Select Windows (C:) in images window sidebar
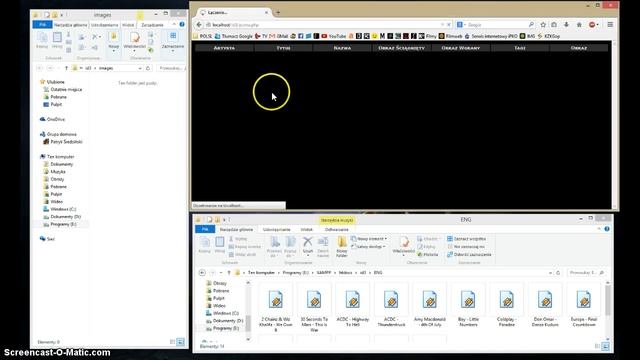 coord(60,209)
